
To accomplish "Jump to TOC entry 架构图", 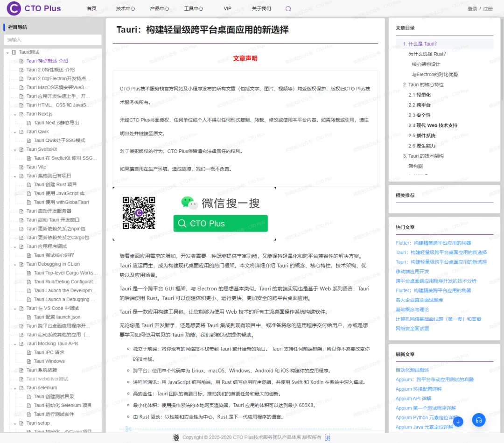I will [416, 166].
